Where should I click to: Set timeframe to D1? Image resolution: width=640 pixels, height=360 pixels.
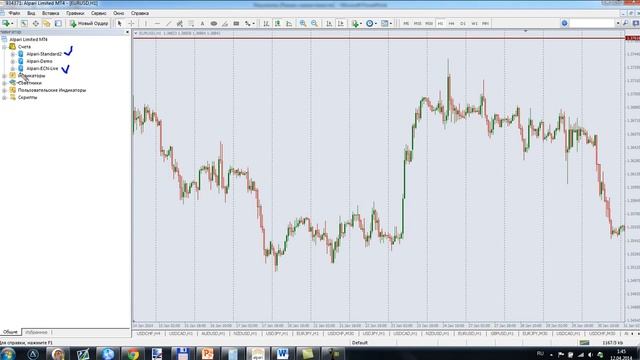click(x=463, y=24)
